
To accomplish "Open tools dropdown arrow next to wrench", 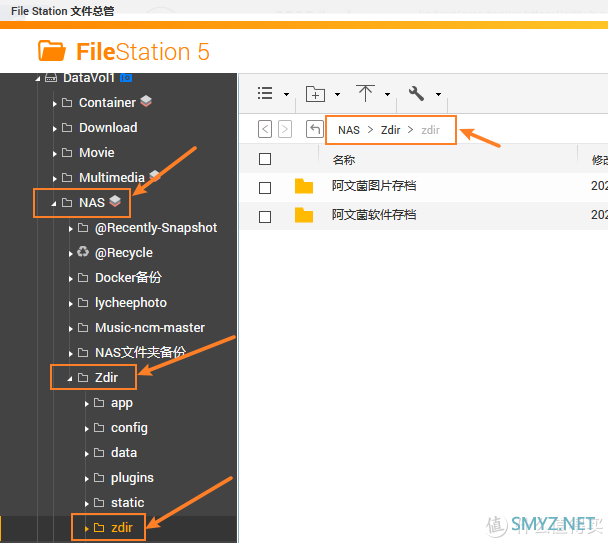I will point(438,94).
